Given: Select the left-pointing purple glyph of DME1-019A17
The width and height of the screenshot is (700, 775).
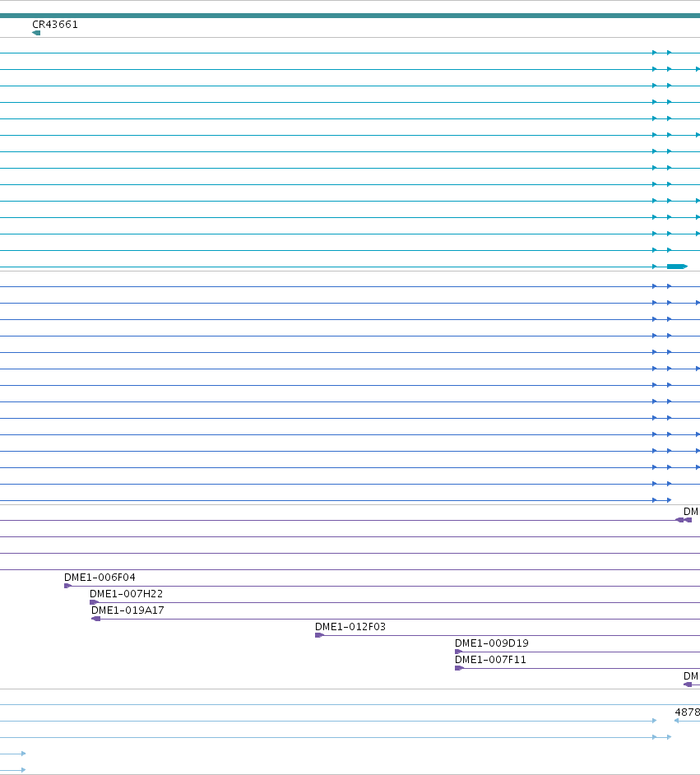Looking at the screenshot, I should click(96, 619).
